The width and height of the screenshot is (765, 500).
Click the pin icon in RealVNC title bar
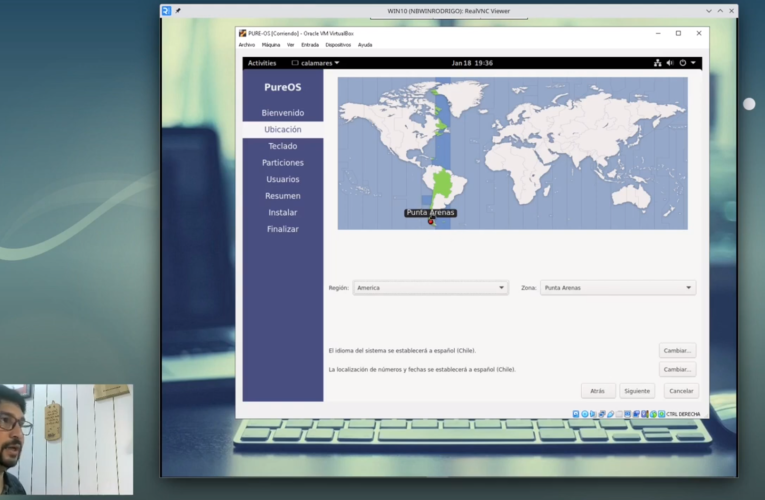point(178,11)
